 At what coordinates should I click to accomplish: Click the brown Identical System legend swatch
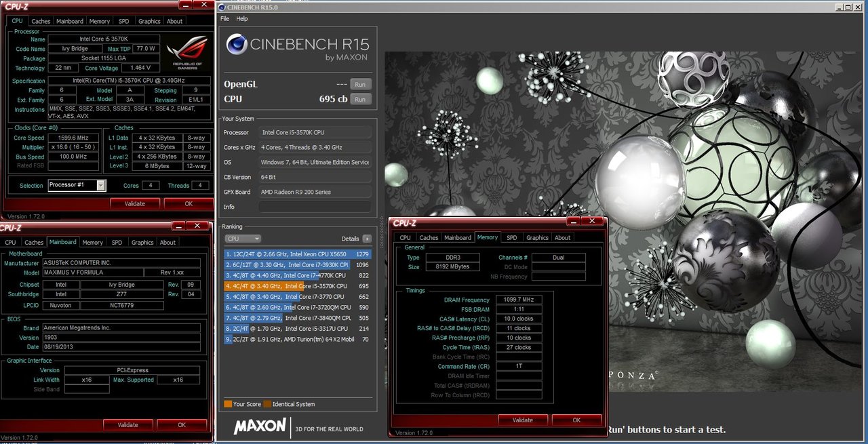[x=267, y=404]
